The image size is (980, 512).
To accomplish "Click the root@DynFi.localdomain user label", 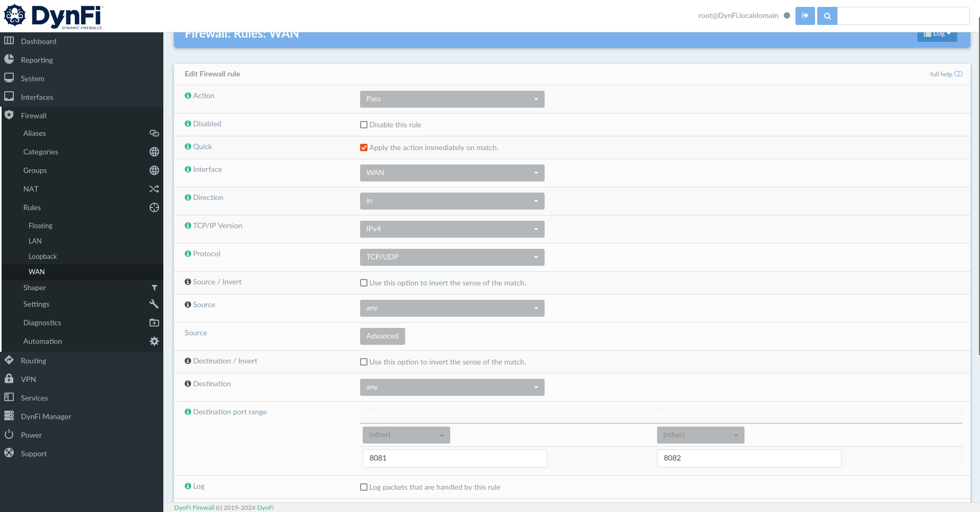I will (x=738, y=15).
